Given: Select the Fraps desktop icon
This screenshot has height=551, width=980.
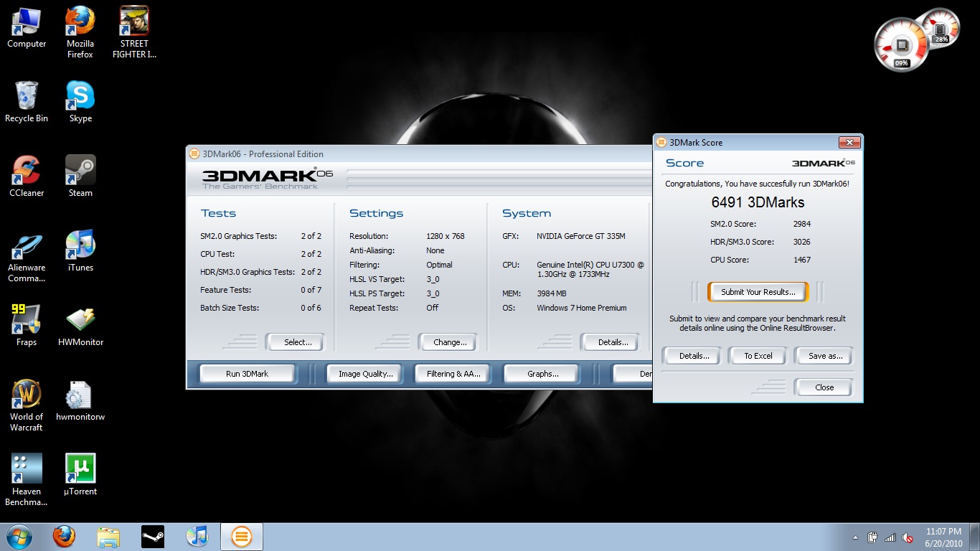Looking at the screenshot, I should click(27, 326).
